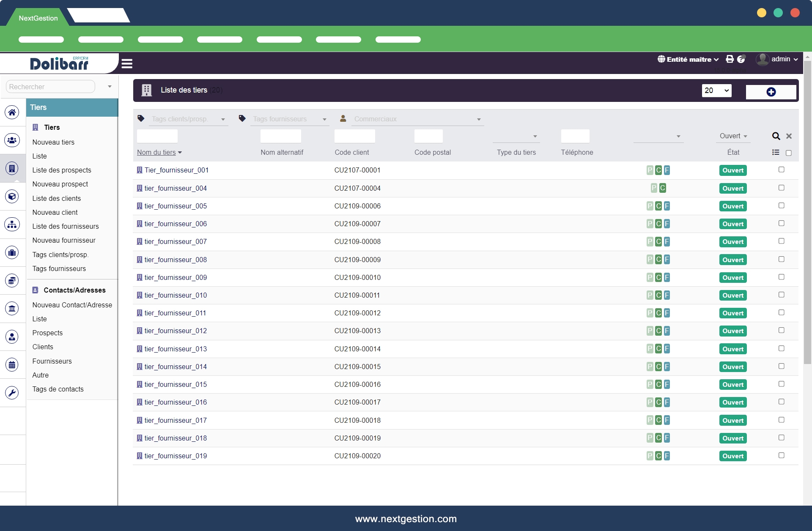Click the plus icon to add a tier

(x=771, y=92)
